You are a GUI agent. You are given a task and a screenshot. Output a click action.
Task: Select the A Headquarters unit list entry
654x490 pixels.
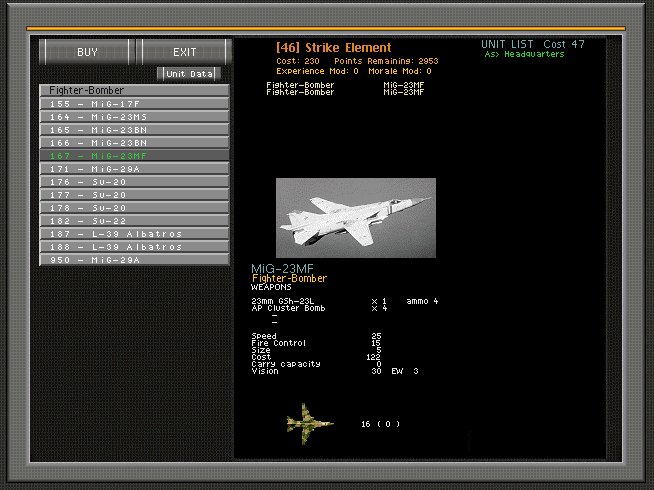coord(524,55)
